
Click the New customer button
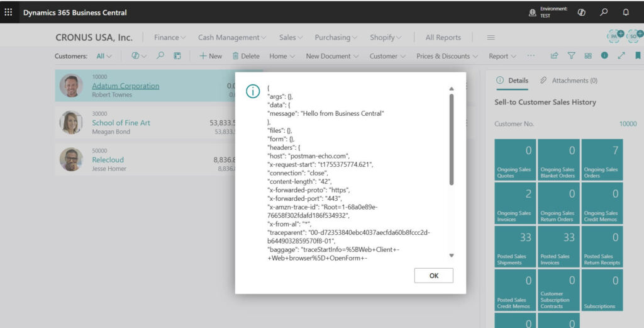pyautogui.click(x=211, y=56)
